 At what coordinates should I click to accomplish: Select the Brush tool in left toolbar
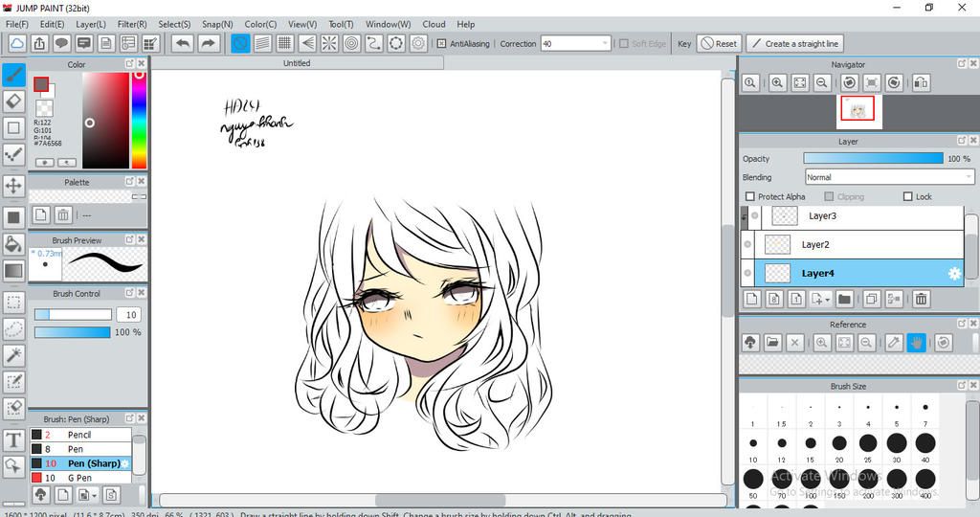coord(13,75)
